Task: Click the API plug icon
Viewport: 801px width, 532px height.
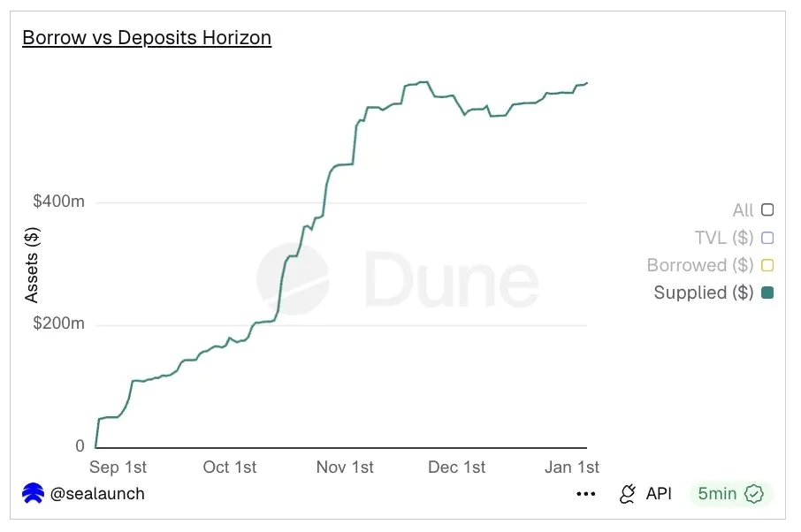Action: 628,494
